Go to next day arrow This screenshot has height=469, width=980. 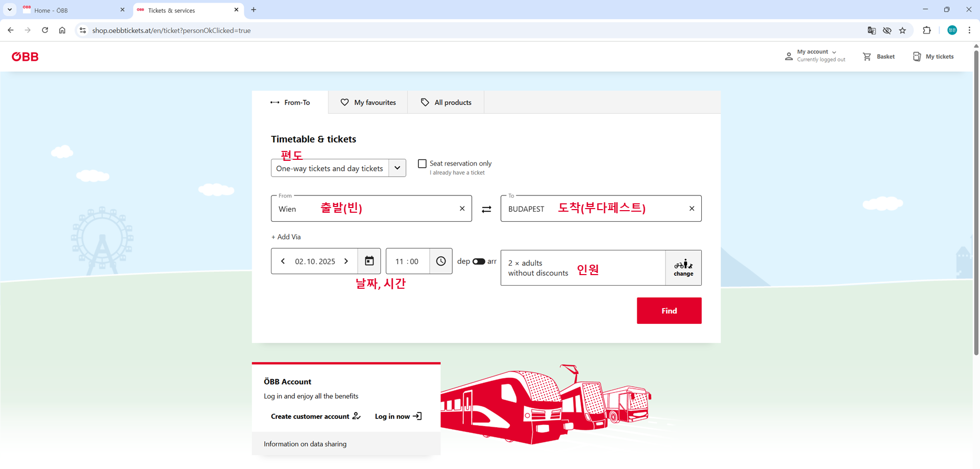(x=346, y=261)
